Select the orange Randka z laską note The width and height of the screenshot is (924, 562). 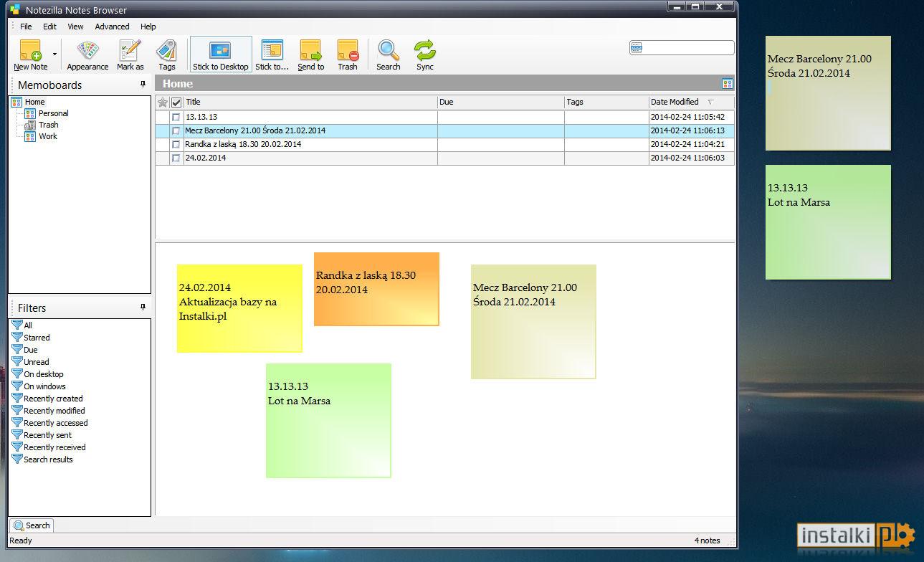pos(376,289)
